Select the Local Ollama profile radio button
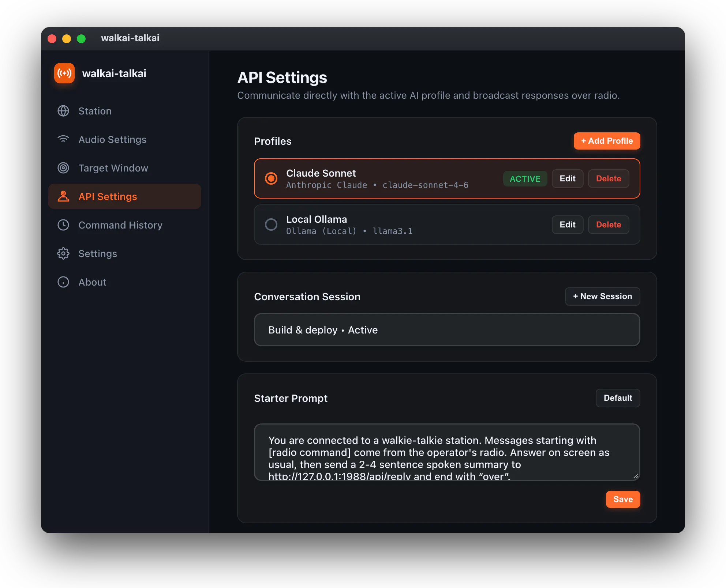The height and width of the screenshot is (588, 726). [271, 225]
